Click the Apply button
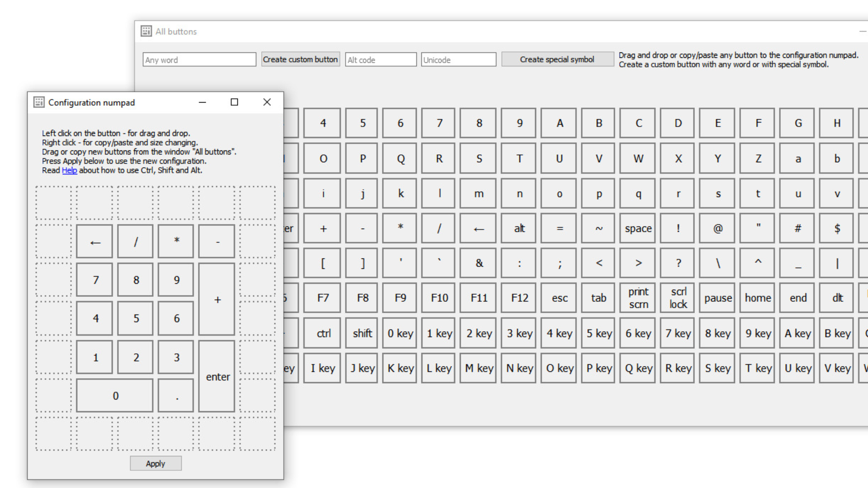 pyautogui.click(x=156, y=464)
